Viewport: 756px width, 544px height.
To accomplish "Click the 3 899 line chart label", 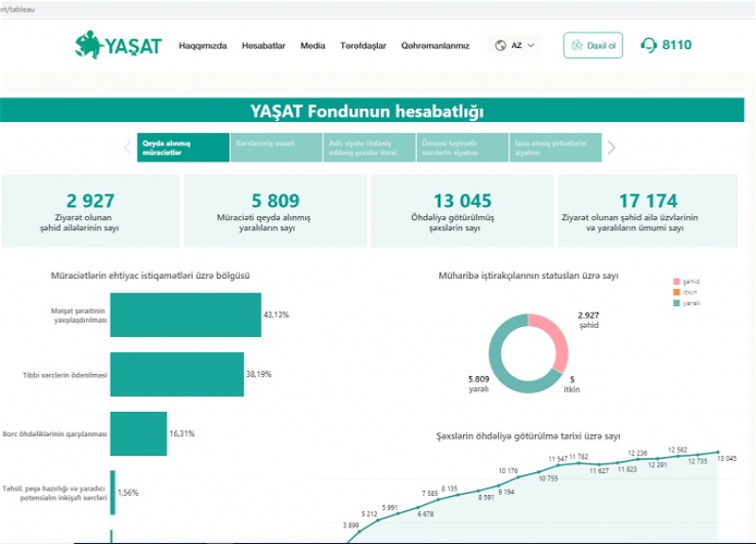I will point(351,525).
